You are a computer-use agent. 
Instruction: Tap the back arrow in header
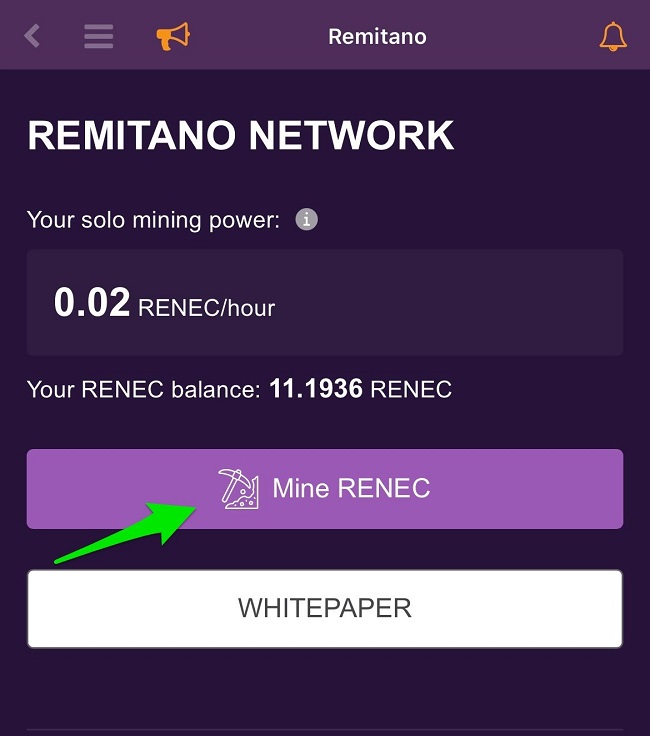[32, 37]
